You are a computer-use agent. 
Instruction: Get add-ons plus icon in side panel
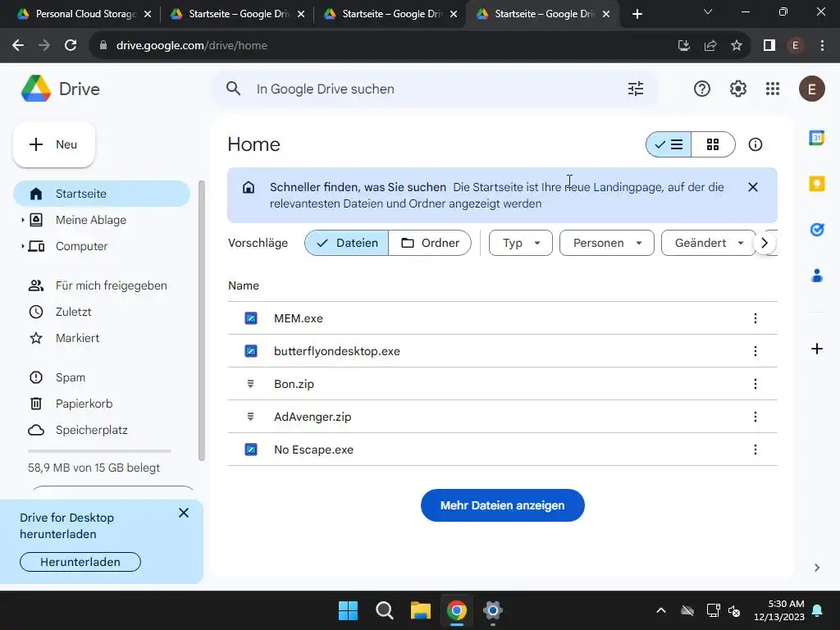(x=816, y=349)
